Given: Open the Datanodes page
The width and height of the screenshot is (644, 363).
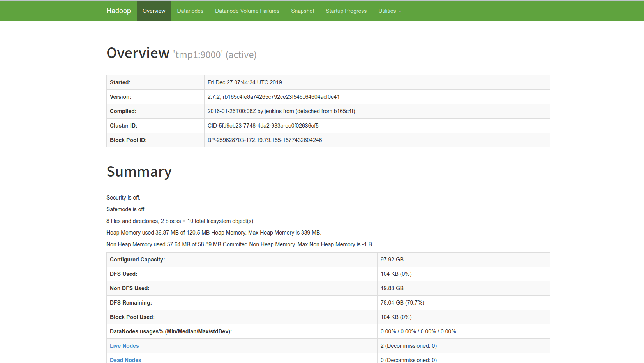Looking at the screenshot, I should [190, 11].
